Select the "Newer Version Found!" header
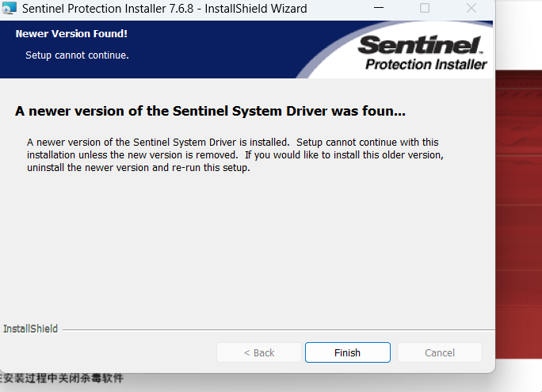 coord(71,34)
